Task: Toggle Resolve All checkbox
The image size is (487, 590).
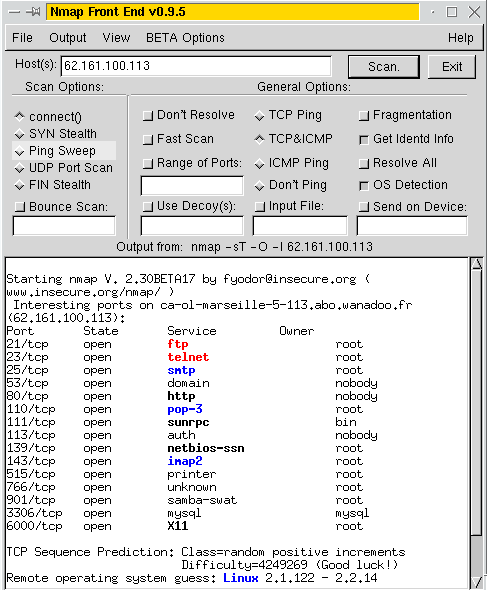Action: 364,164
